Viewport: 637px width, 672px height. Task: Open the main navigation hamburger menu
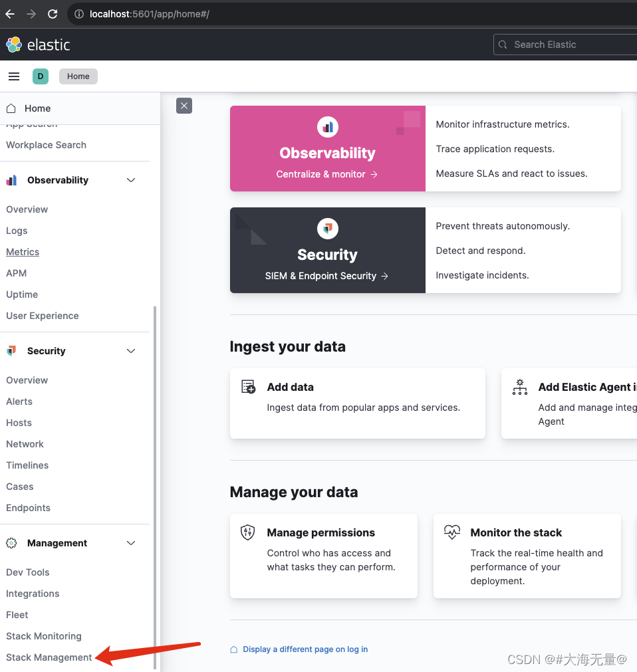pyautogui.click(x=13, y=76)
